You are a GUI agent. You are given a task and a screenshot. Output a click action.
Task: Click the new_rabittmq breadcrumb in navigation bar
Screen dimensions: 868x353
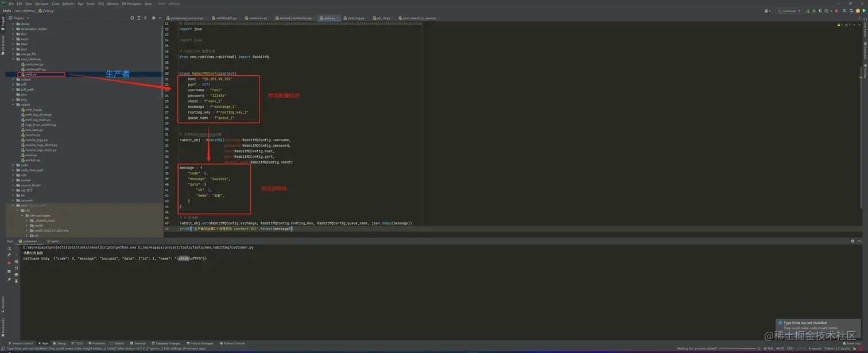(x=25, y=11)
